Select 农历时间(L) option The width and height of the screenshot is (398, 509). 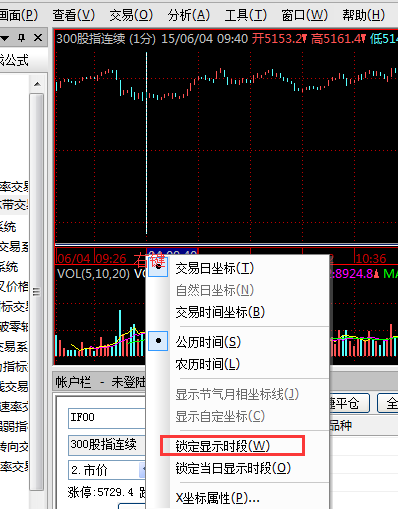coord(207,364)
